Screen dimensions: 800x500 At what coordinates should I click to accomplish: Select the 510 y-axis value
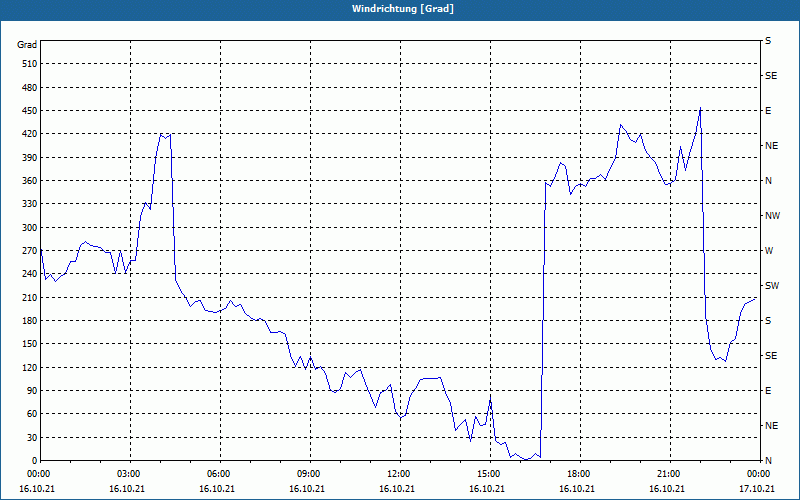(30, 64)
